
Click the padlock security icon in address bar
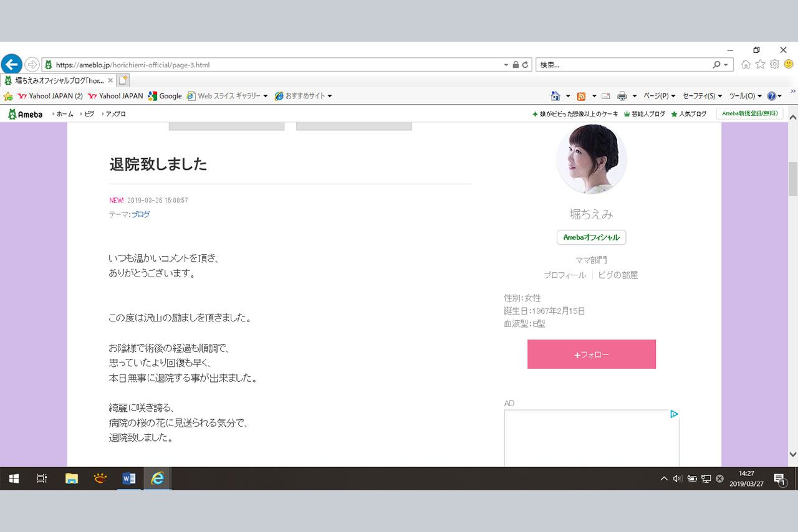[x=515, y=64]
